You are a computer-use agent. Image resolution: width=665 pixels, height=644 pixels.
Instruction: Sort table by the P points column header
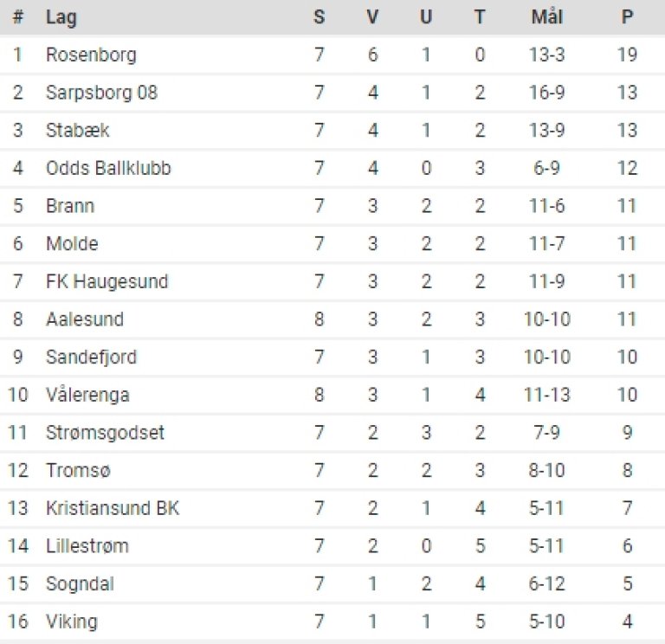(x=628, y=16)
